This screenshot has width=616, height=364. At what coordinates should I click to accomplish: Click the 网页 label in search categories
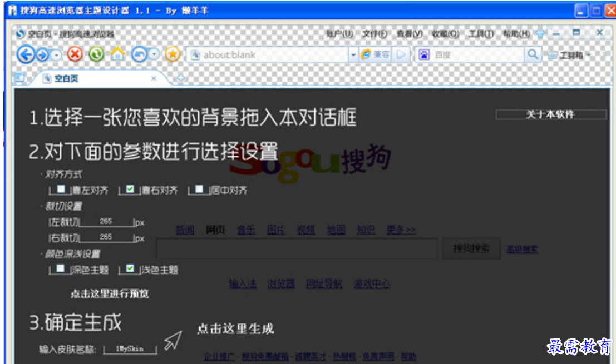click(x=215, y=230)
